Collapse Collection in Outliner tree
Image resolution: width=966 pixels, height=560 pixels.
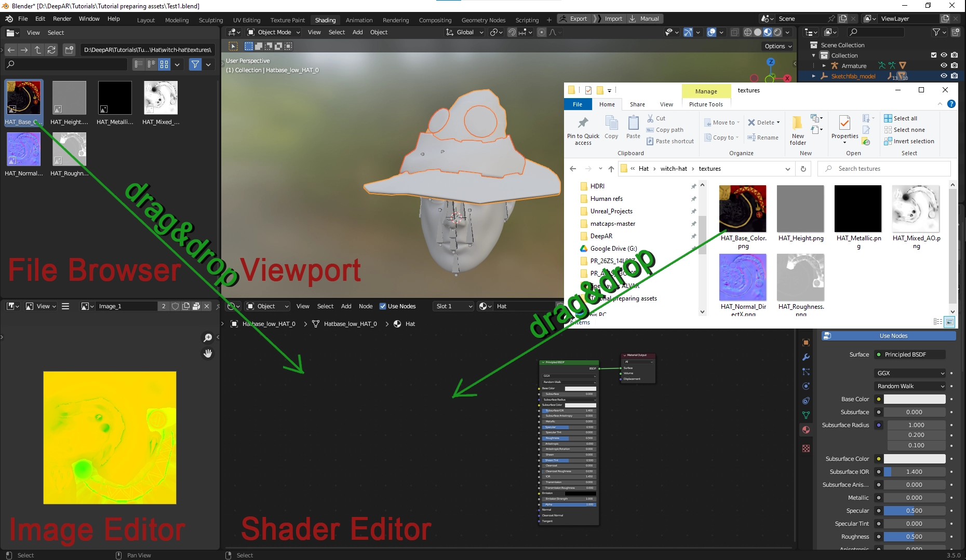pos(814,56)
